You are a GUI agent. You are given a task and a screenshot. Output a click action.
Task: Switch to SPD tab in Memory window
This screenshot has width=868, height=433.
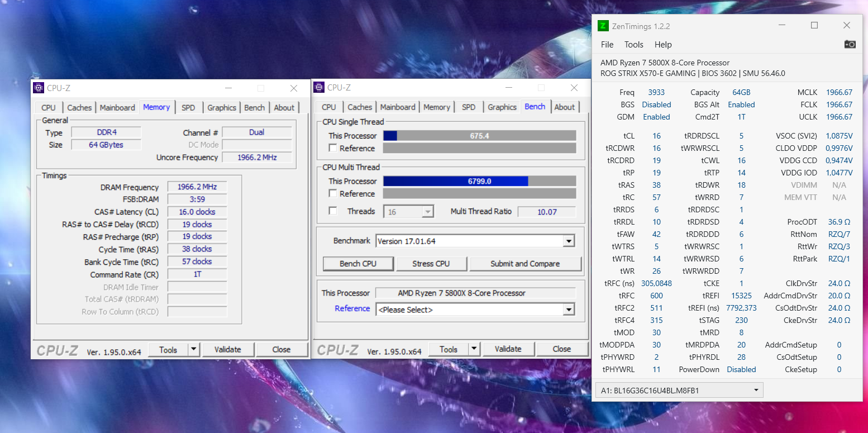[x=188, y=108]
